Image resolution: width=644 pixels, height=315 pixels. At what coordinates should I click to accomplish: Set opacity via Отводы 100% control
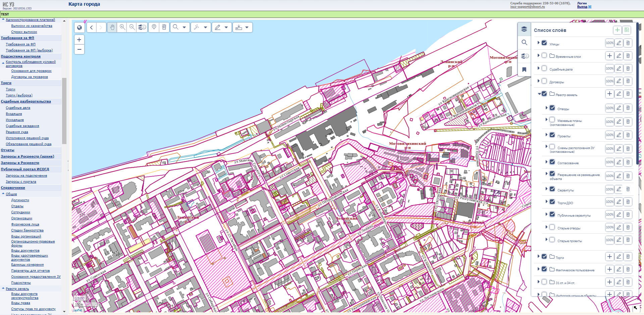(x=609, y=108)
